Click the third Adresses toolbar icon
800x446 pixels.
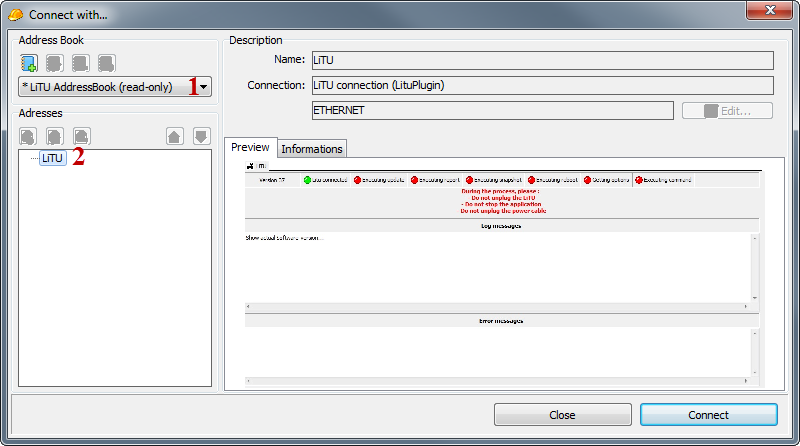82,136
